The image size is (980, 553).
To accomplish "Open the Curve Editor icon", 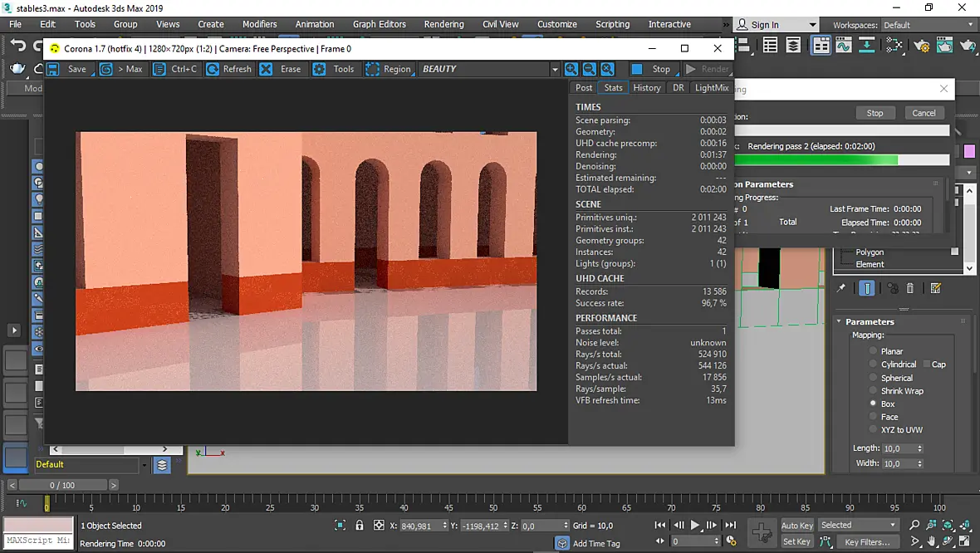I will click(844, 46).
